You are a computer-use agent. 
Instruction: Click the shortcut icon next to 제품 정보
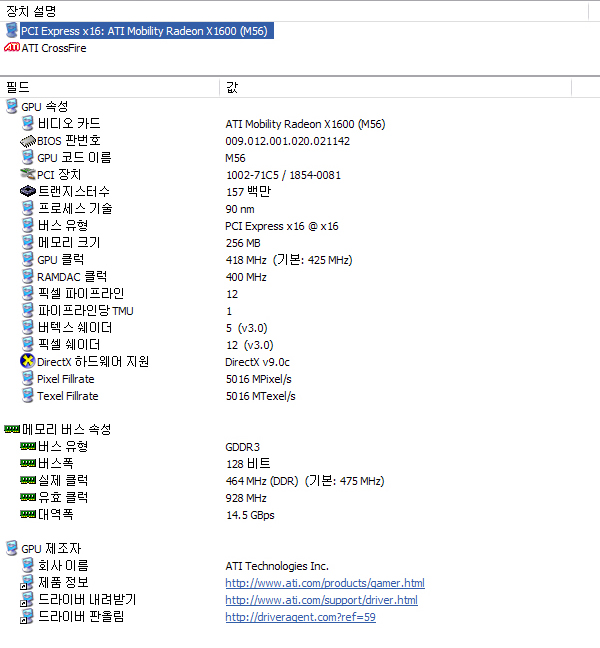point(27,582)
